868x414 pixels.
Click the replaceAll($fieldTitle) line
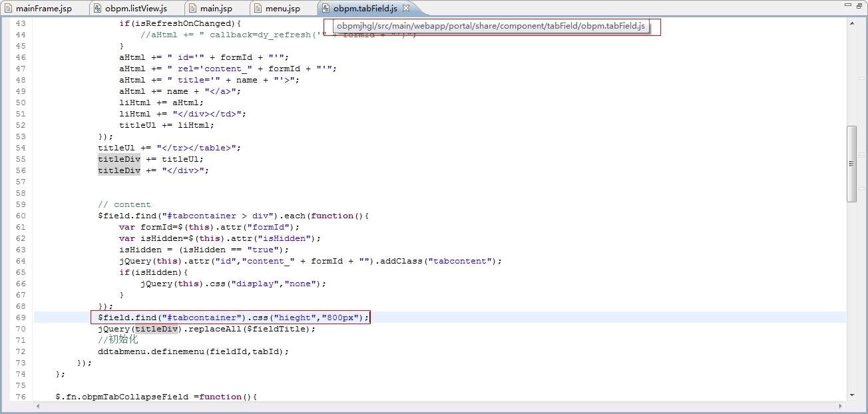[x=207, y=329]
